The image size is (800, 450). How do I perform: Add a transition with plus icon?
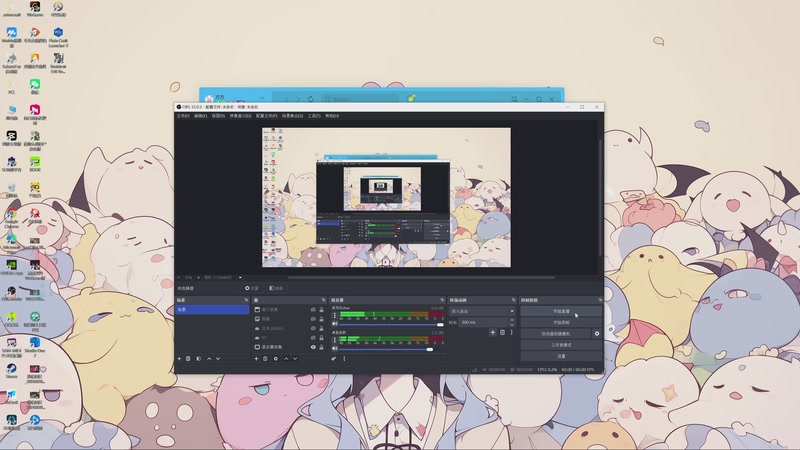(x=492, y=332)
